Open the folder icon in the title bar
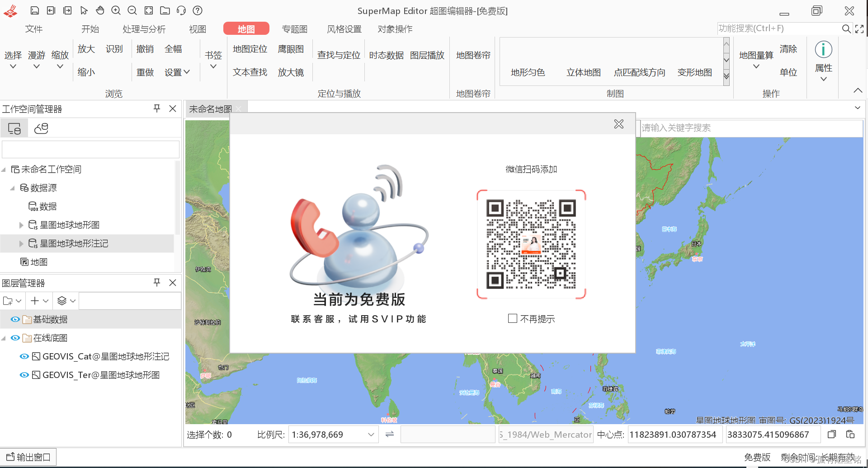Screen dimensions: 868x468 [x=165, y=10]
